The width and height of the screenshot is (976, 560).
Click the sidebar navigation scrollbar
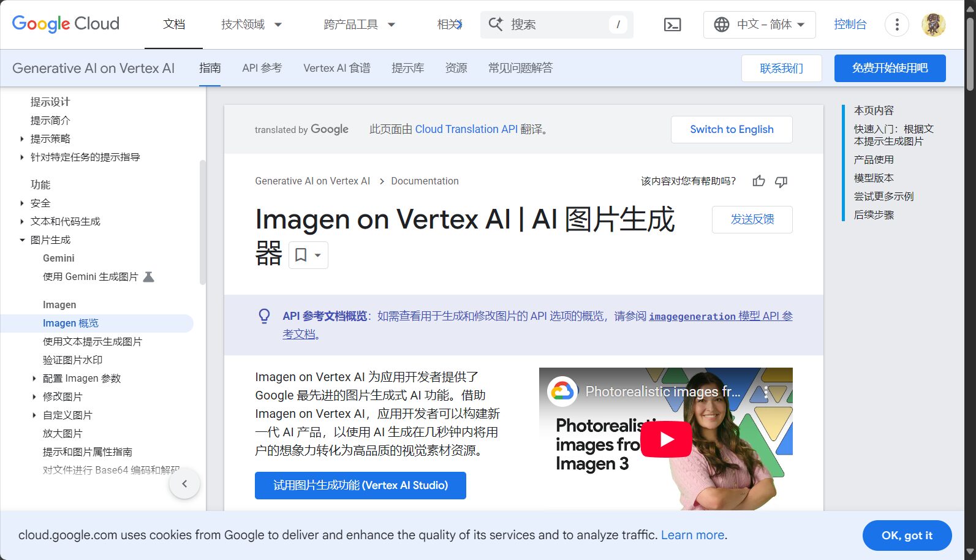point(202,222)
